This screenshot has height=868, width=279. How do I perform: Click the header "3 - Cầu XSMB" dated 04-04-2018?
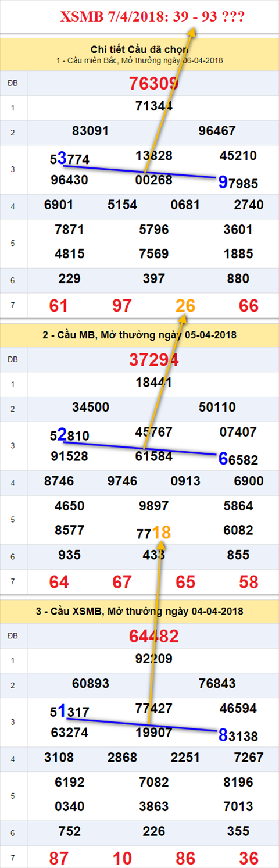(x=139, y=612)
